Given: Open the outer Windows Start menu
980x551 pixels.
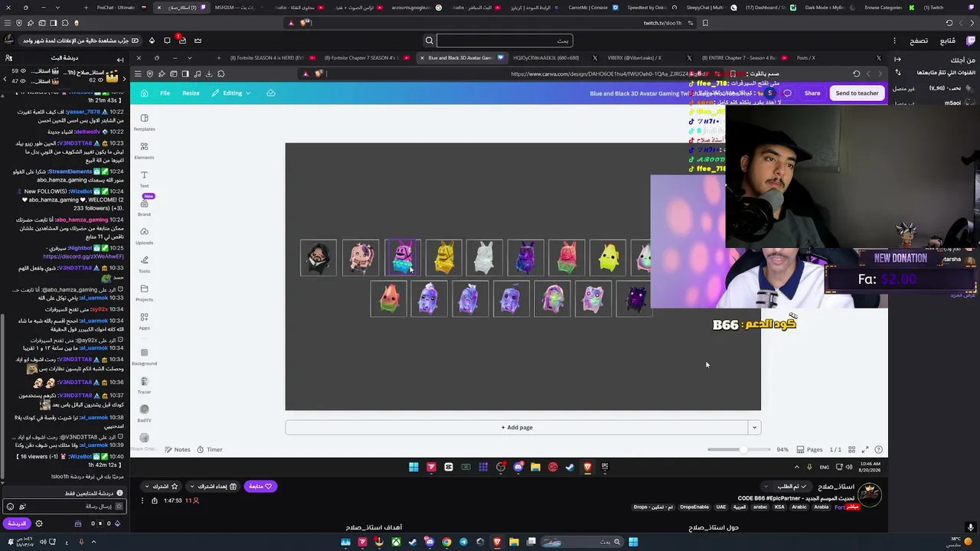Looking at the screenshot, I should pos(633,542).
